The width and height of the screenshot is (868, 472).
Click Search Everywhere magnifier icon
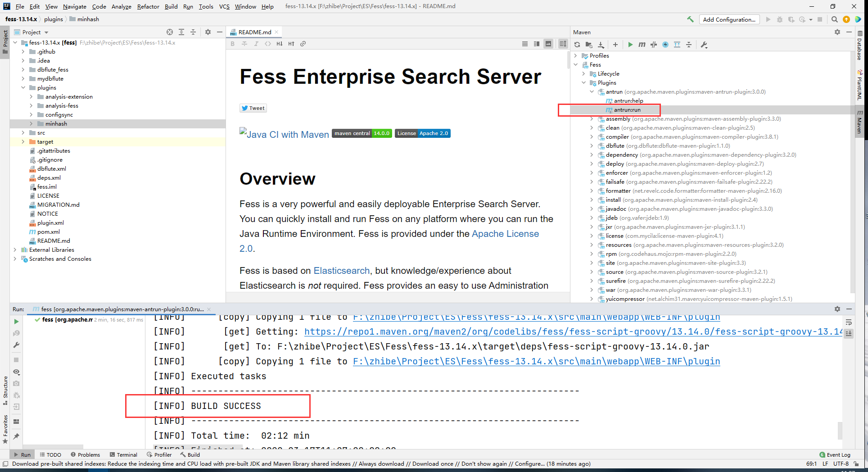(835, 19)
